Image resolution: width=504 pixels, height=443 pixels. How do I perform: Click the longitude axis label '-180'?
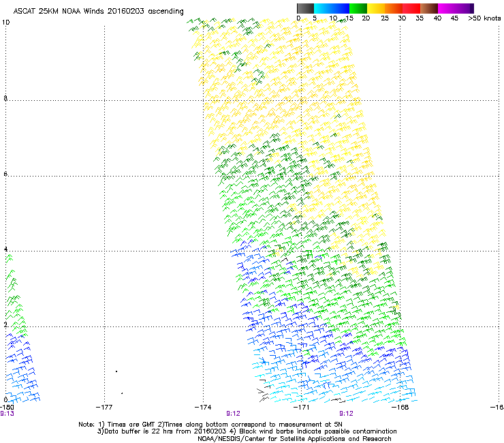(x=7, y=407)
